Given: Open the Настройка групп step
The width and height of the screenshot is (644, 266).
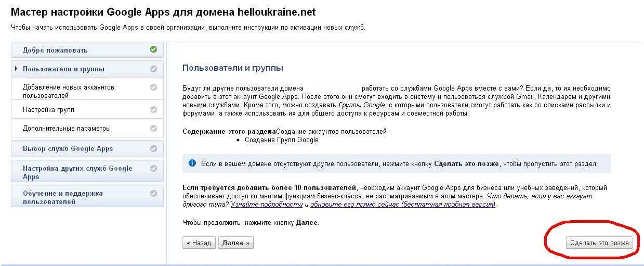Looking at the screenshot, I should coord(87,110).
